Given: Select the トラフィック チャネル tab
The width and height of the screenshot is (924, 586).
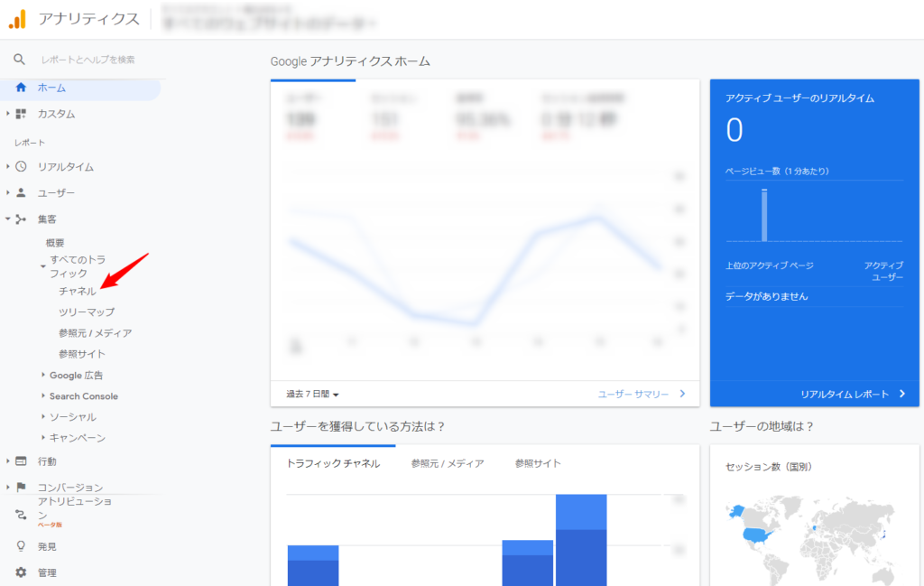Looking at the screenshot, I should point(333,463).
